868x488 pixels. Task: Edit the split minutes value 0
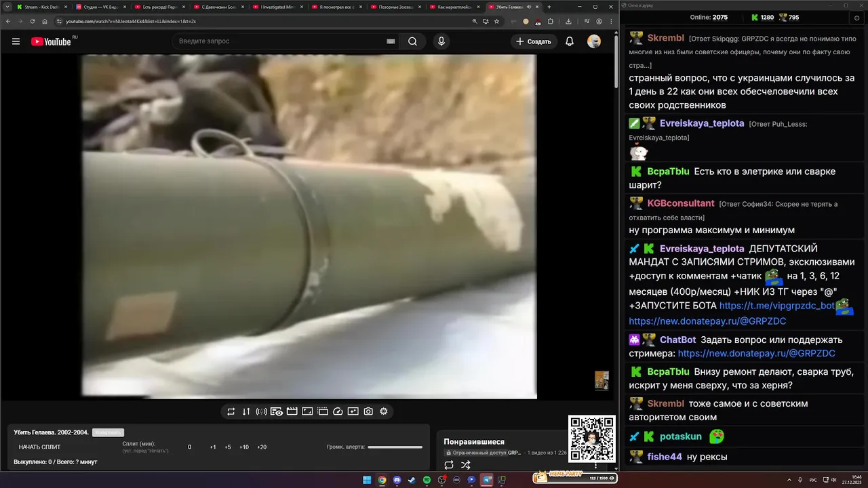[x=189, y=447]
